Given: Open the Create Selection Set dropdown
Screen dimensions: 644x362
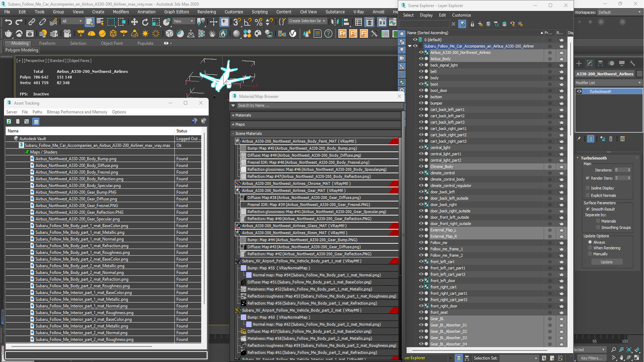Looking at the screenshot, I should [x=307, y=21].
